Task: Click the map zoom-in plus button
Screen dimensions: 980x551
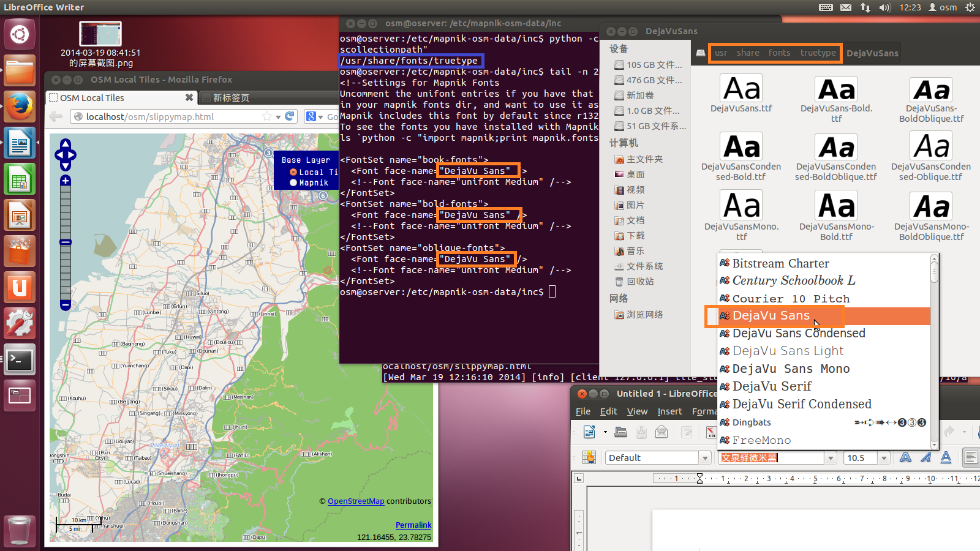Action: [66, 181]
